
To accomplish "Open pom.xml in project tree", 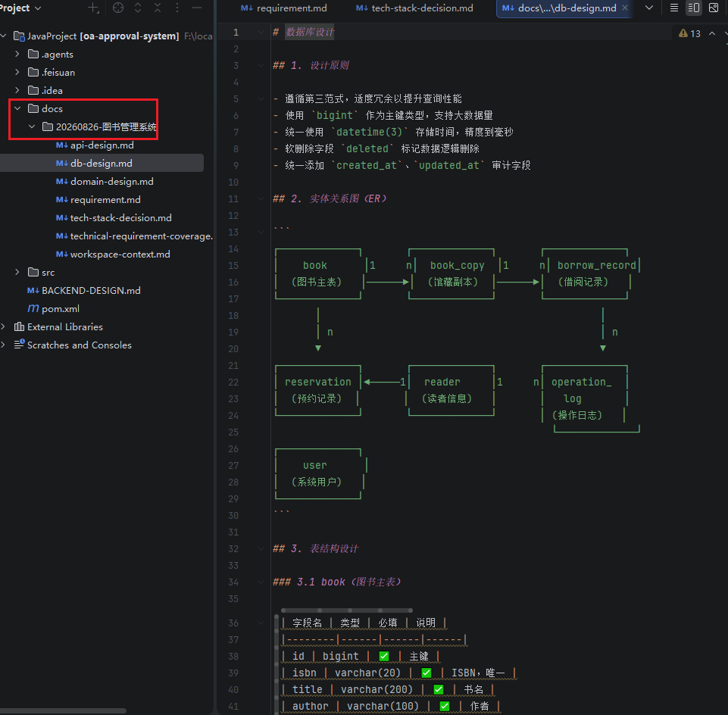I will coord(61,309).
